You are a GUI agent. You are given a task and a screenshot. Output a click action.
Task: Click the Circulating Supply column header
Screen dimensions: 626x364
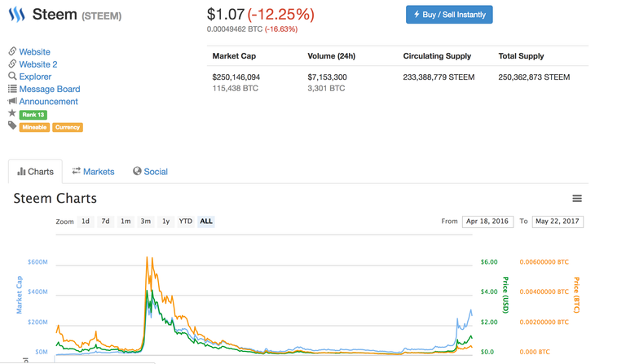click(x=437, y=56)
